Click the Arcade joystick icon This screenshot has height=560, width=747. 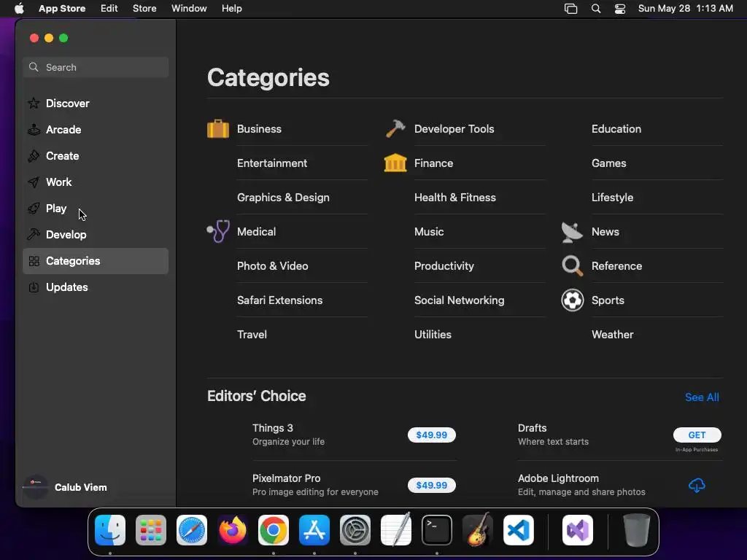[x=34, y=130]
